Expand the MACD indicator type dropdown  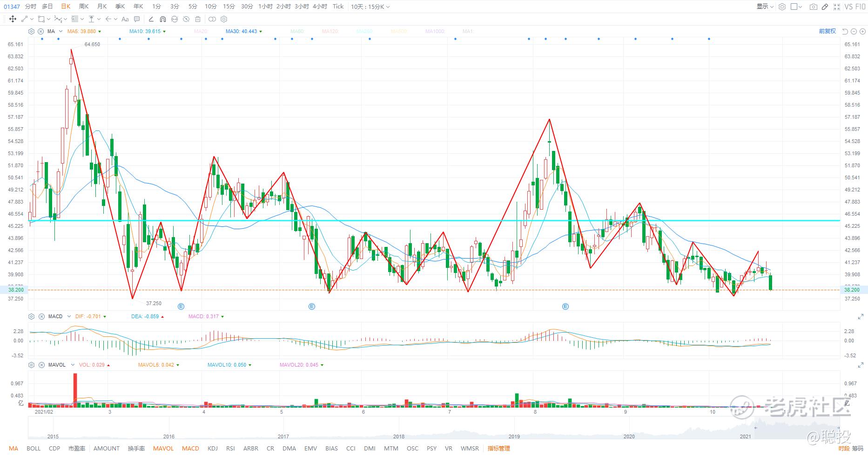tap(69, 316)
